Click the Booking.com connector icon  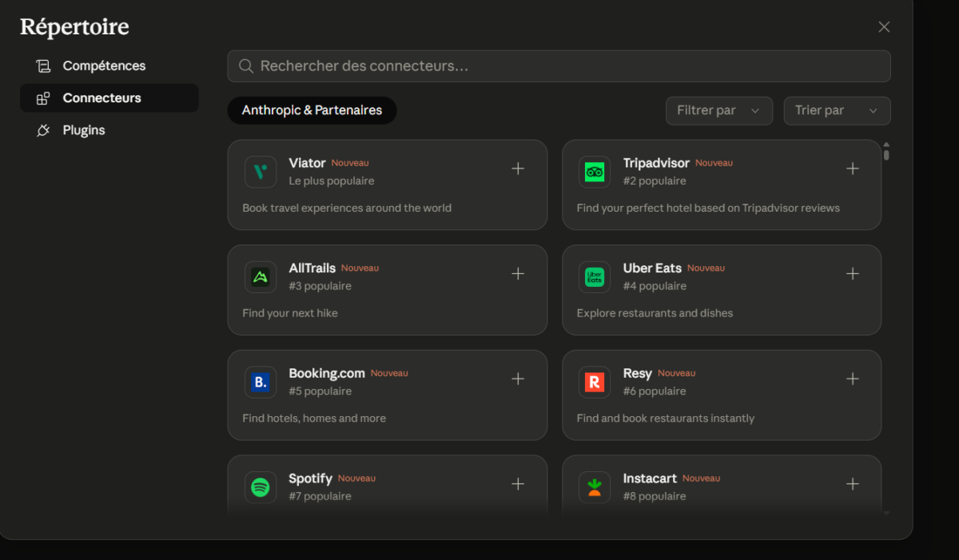tap(261, 382)
